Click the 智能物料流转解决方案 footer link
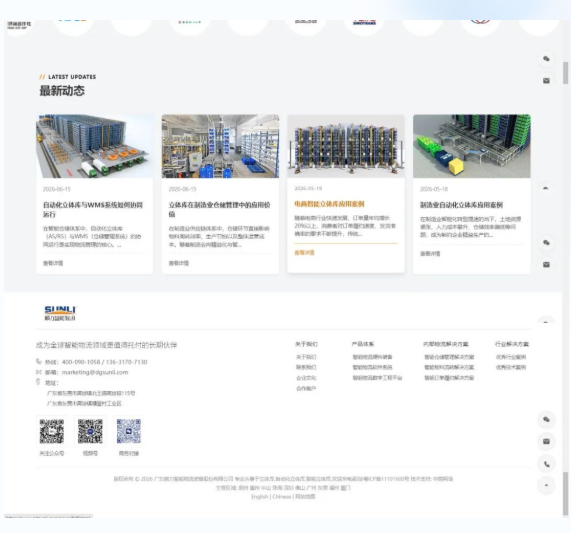571x533 pixels. tap(449, 367)
